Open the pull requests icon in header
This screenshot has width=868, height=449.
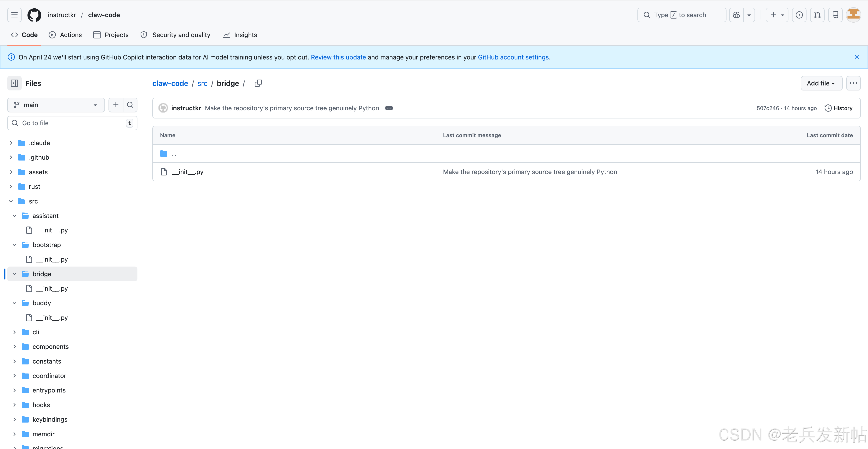tap(817, 15)
